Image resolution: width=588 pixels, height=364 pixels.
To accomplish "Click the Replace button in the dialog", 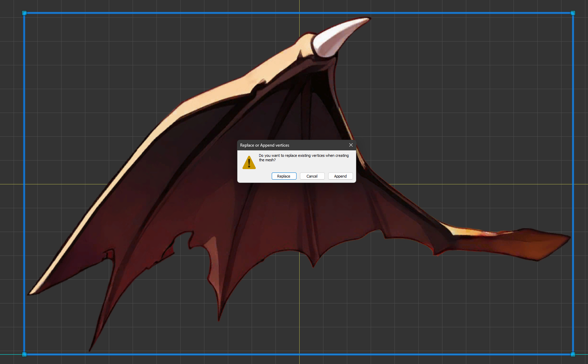I will point(284,176).
